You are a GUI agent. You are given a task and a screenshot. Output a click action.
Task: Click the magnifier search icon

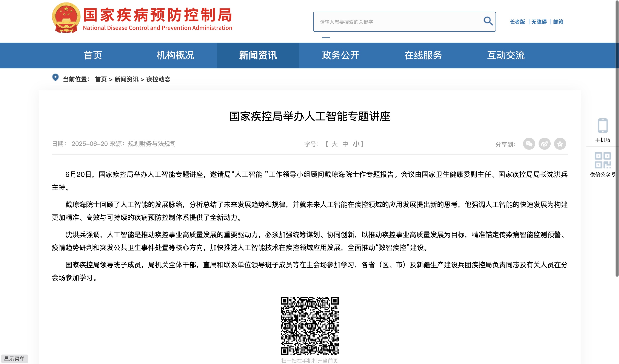(488, 21)
